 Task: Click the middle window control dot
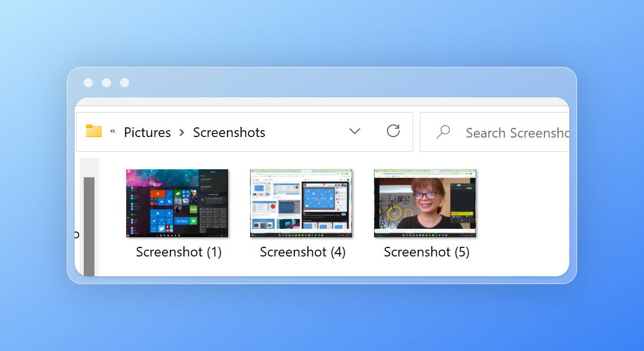point(106,83)
